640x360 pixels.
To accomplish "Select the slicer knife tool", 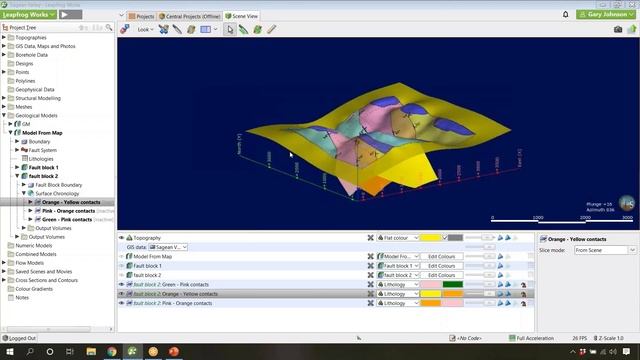I will (x=177, y=29).
